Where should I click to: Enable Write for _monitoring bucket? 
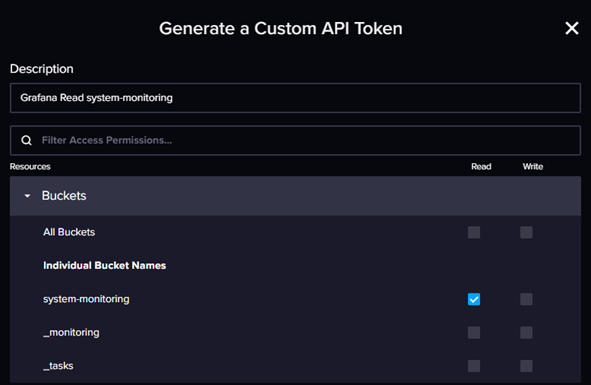click(x=526, y=333)
